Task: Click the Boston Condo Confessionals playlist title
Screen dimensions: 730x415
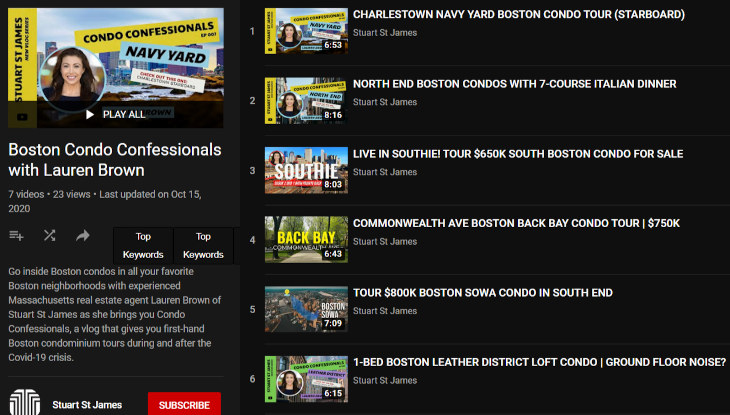Action: point(115,160)
